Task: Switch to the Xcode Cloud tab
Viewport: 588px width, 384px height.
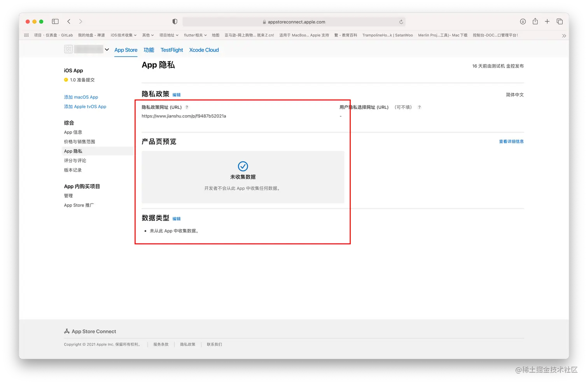Action: click(204, 50)
